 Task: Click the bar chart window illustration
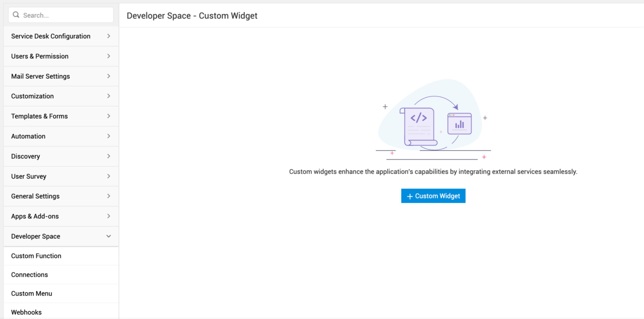(x=459, y=124)
